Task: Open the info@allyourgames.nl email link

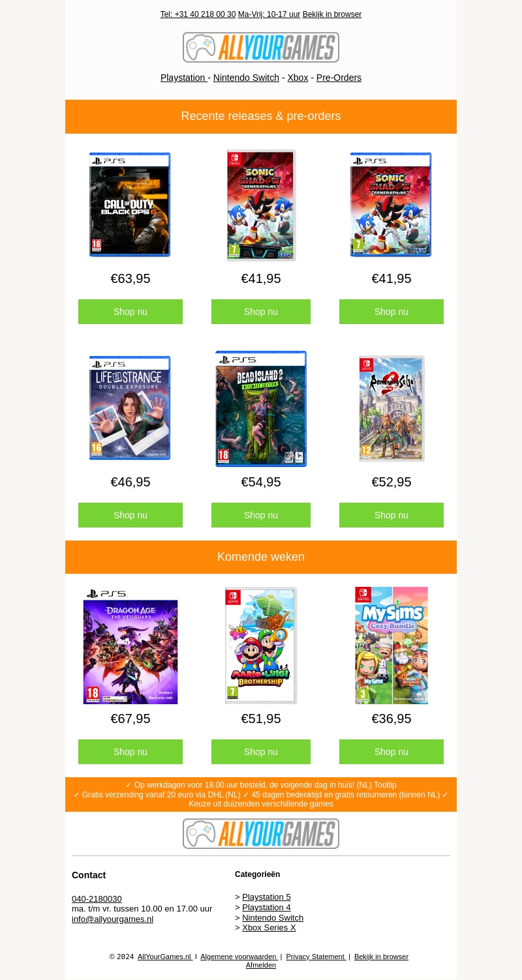Action: 112,919
